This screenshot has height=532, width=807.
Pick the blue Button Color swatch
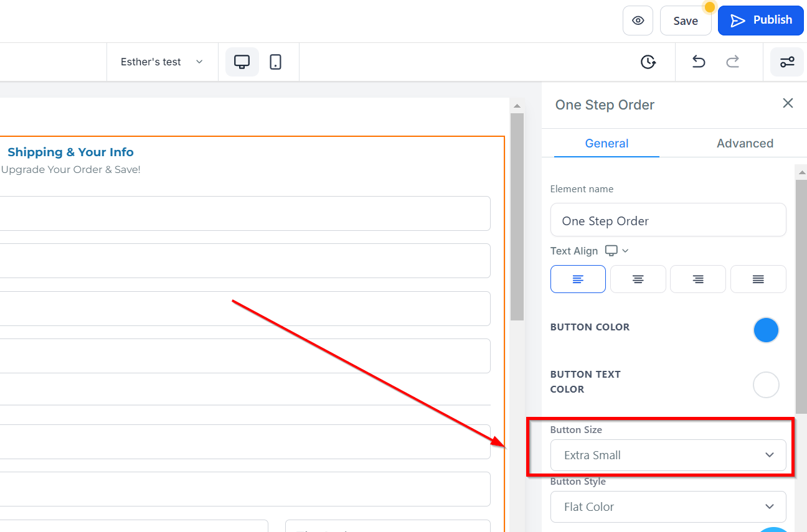[x=766, y=330]
